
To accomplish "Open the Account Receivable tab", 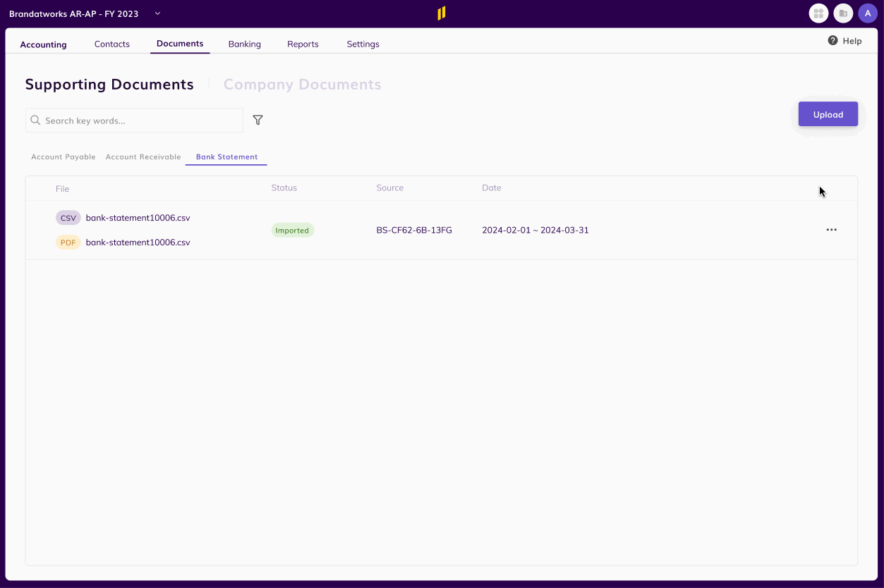I will click(x=143, y=157).
